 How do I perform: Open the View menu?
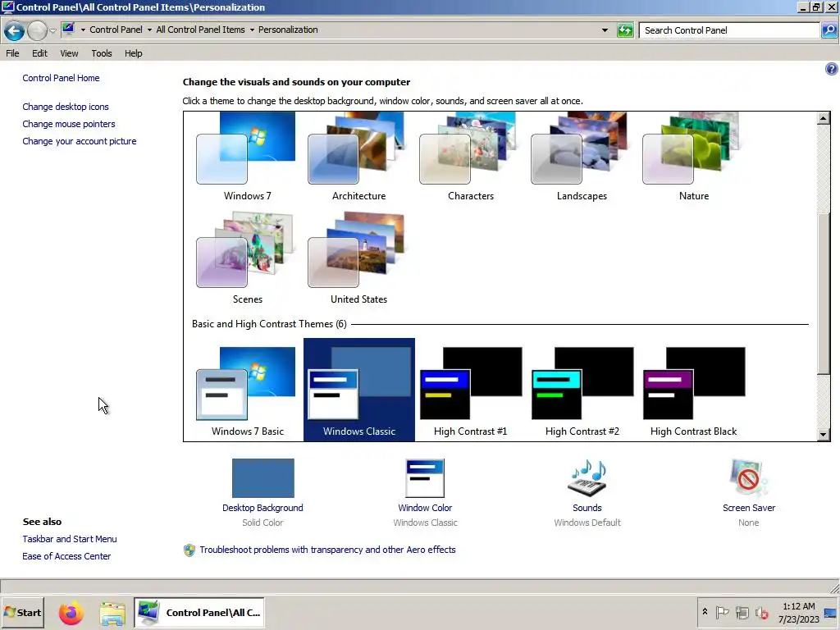point(69,53)
